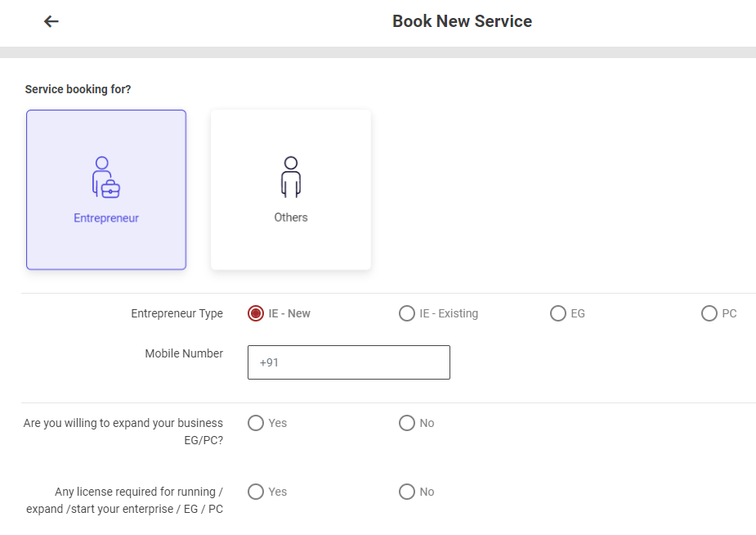Select the IE - New radio button

(x=256, y=313)
